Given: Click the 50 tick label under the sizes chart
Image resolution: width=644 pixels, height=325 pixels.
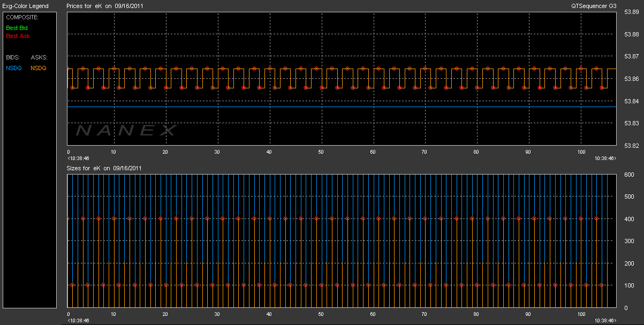Looking at the screenshot, I should [x=320, y=314].
